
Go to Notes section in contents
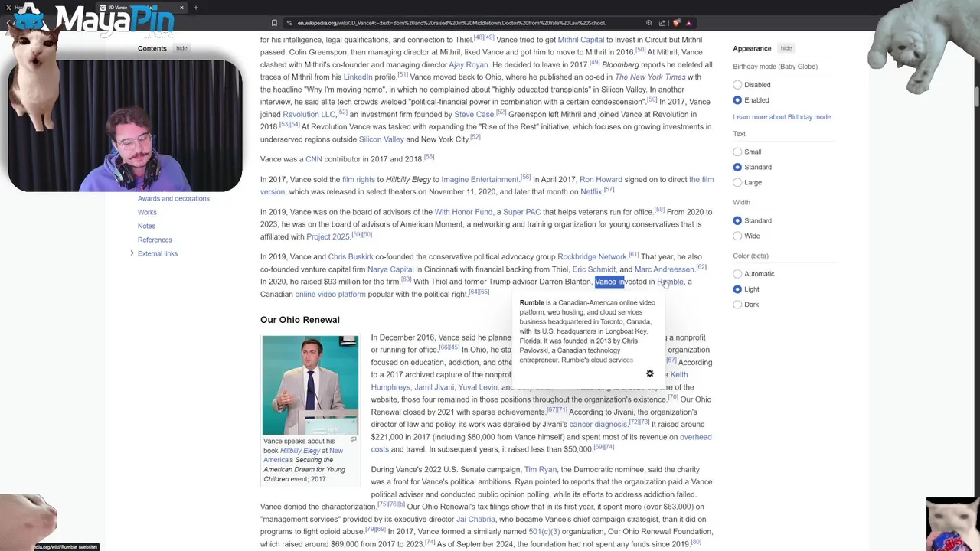146,226
